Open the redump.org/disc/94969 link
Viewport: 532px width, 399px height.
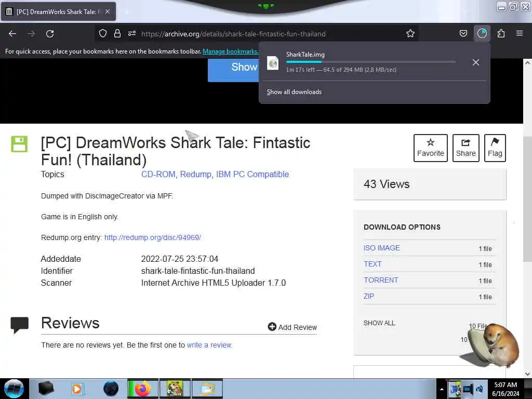(x=153, y=237)
